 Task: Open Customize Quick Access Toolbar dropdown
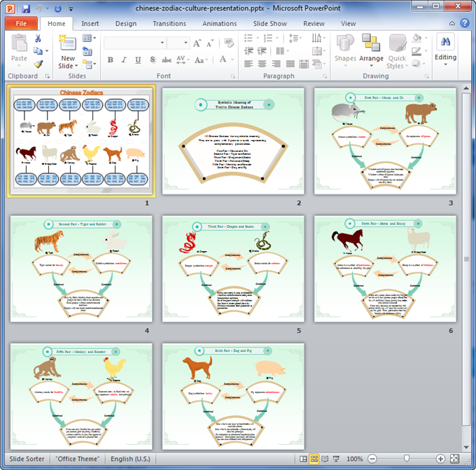71,9
